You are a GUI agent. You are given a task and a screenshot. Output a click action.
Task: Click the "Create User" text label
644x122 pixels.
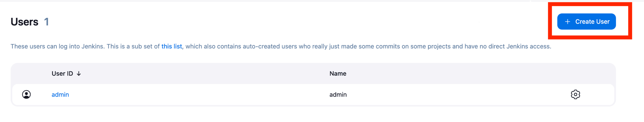coord(592,22)
